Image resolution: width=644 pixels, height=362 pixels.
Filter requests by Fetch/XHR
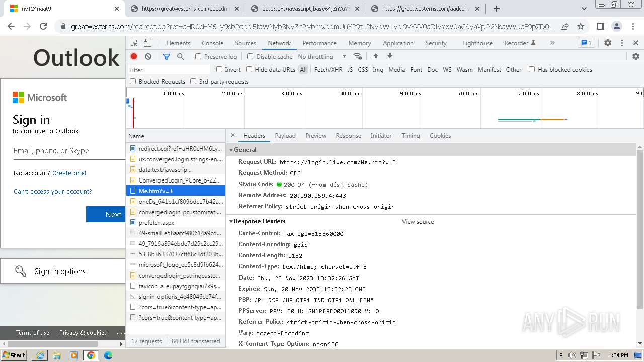tap(328, 70)
